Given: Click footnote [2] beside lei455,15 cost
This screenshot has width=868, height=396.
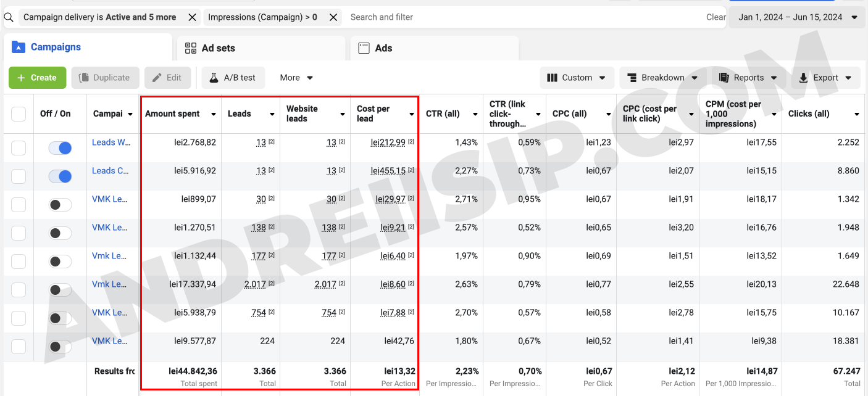Looking at the screenshot, I should [x=411, y=170].
